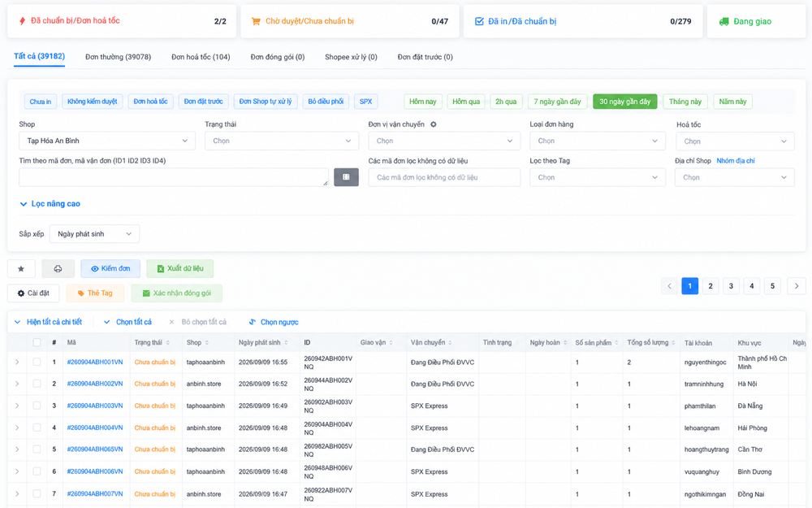Open the Sắp xếp Ngày phát sinh dropdown
Viewport: 812px width, 508px height.
click(94, 234)
